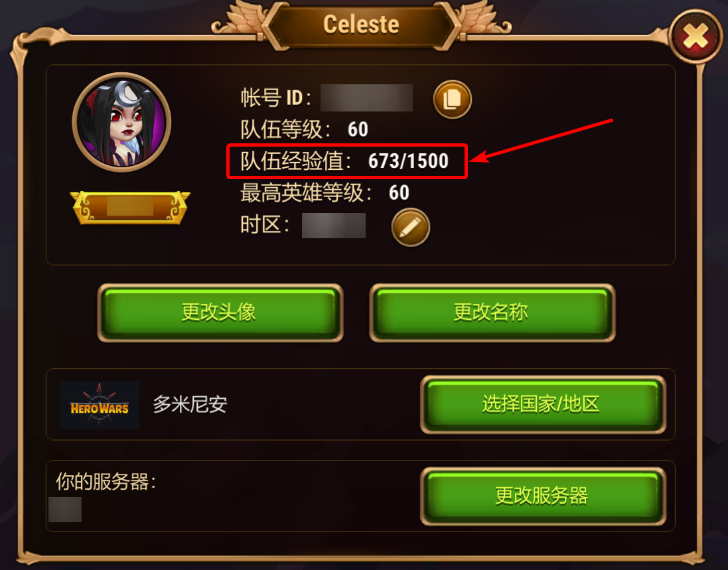This screenshot has width=728, height=570.
Task: Click the 更改名称 button
Action: tap(492, 313)
